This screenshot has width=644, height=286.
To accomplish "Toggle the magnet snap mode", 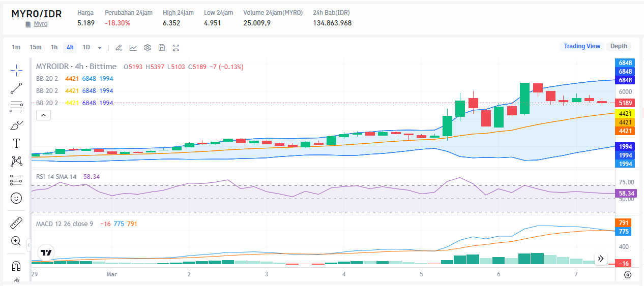I will point(16,266).
